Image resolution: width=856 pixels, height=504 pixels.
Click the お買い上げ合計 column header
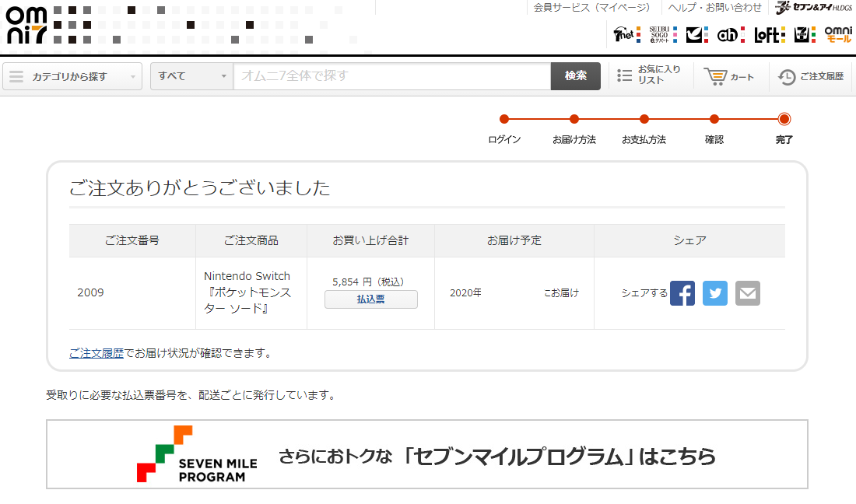370,240
